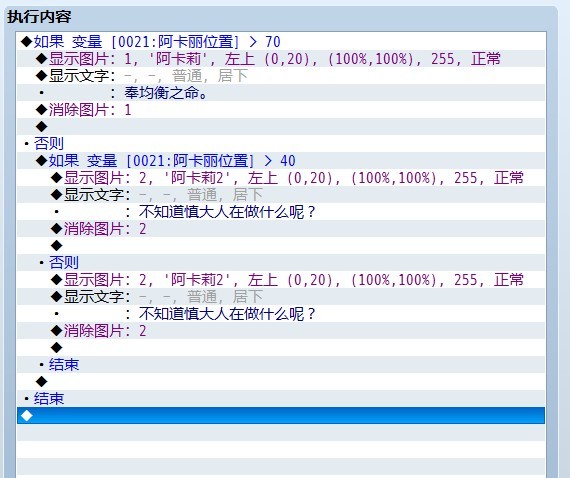This screenshot has width=570, height=478.
Task: Select the outermost 结束 row above the highlighted line
Action: tap(281, 398)
